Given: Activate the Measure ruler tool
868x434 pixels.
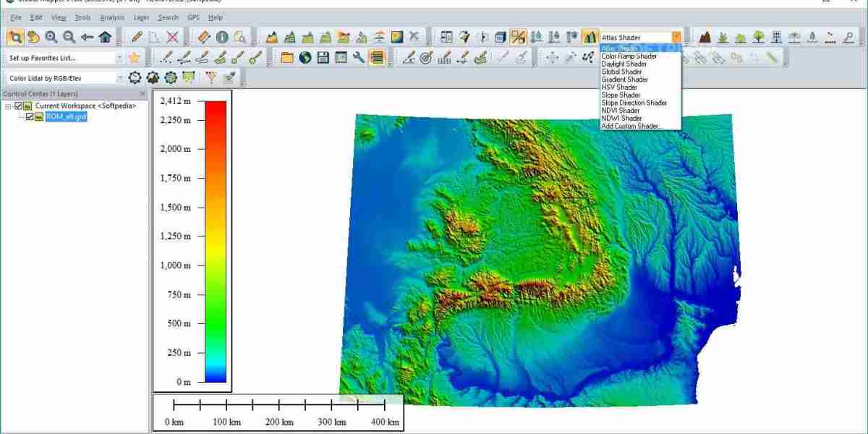Looking at the screenshot, I should pos(203,37).
